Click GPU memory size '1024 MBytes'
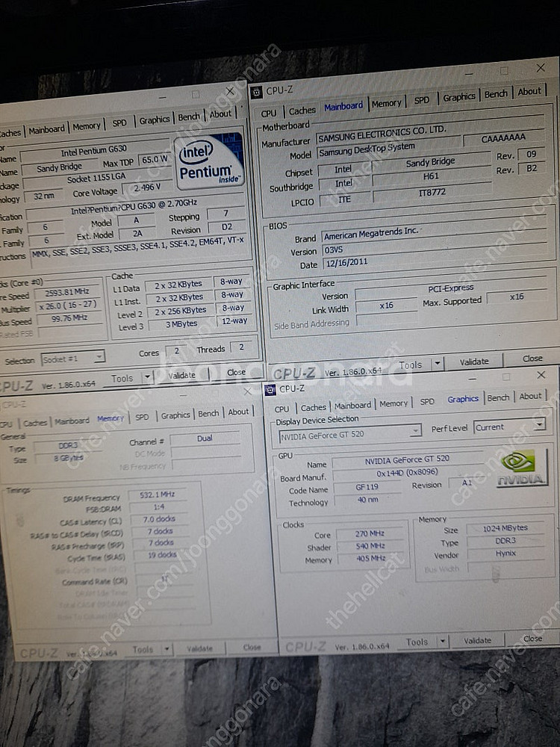 point(505,528)
